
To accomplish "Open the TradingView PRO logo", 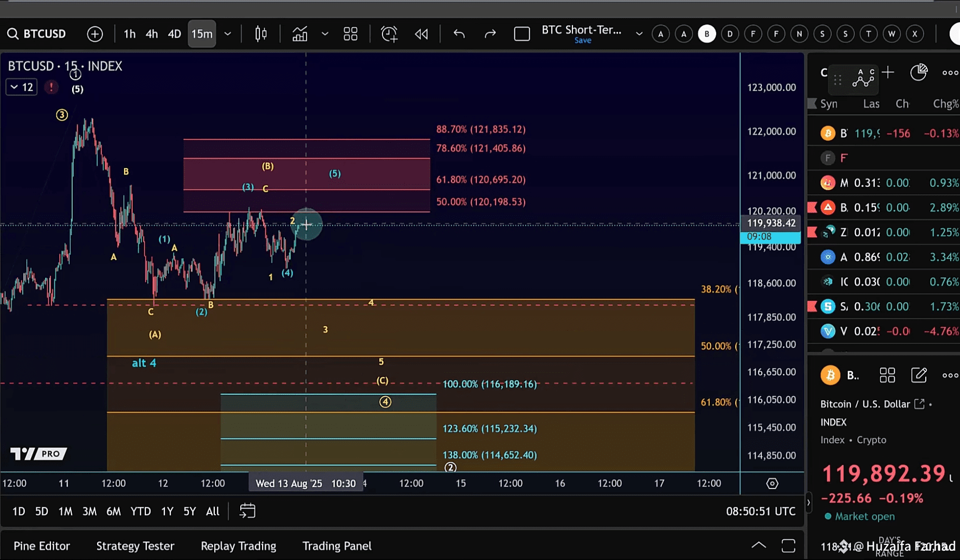I will [x=39, y=454].
